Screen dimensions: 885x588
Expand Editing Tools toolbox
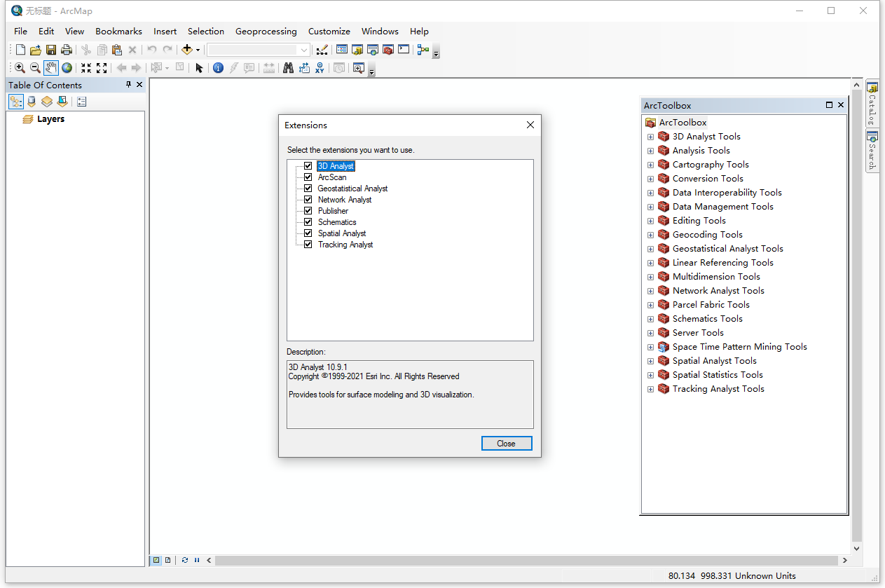(650, 221)
